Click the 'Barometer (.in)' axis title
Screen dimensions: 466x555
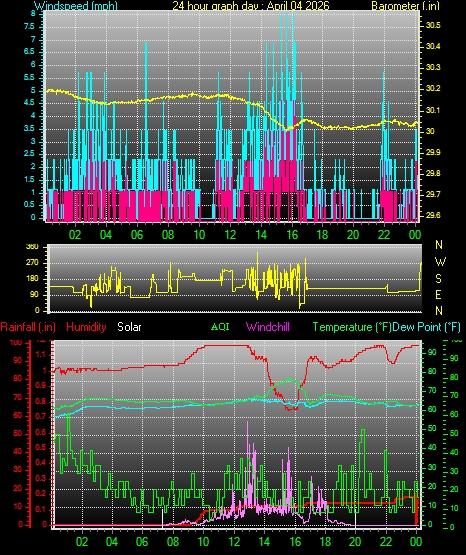tap(405, 6)
